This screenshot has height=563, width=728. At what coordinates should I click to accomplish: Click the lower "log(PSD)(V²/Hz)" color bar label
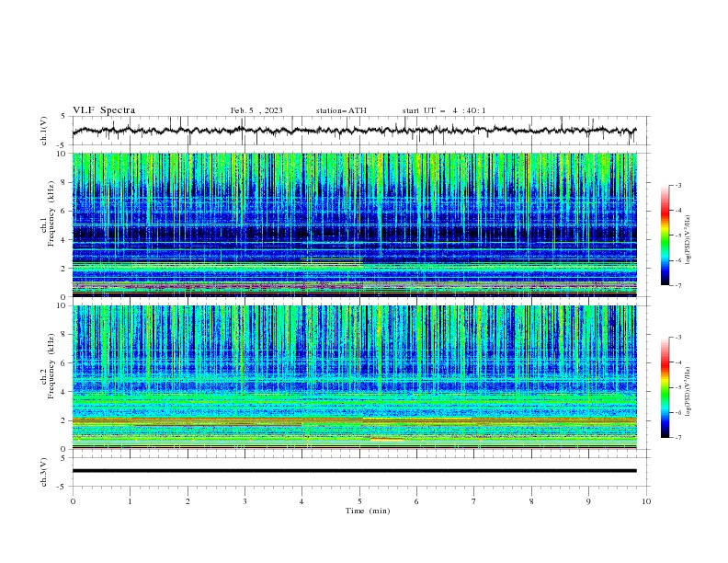click(x=688, y=391)
